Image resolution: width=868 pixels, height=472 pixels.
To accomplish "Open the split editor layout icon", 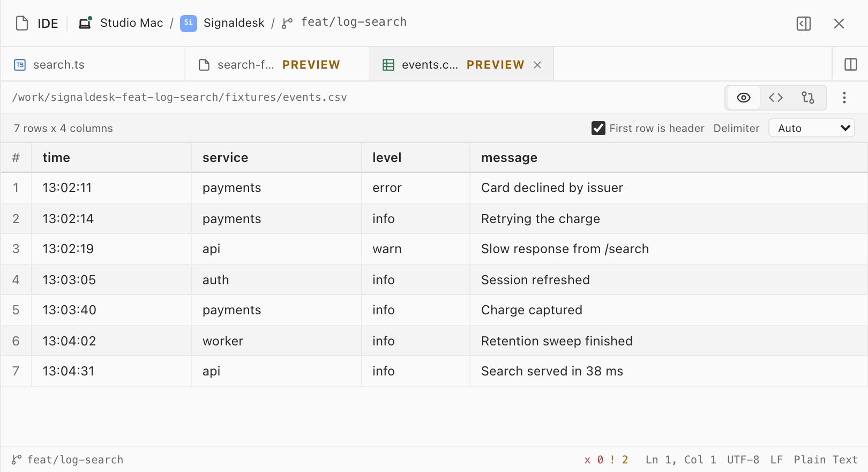I will coord(851,64).
